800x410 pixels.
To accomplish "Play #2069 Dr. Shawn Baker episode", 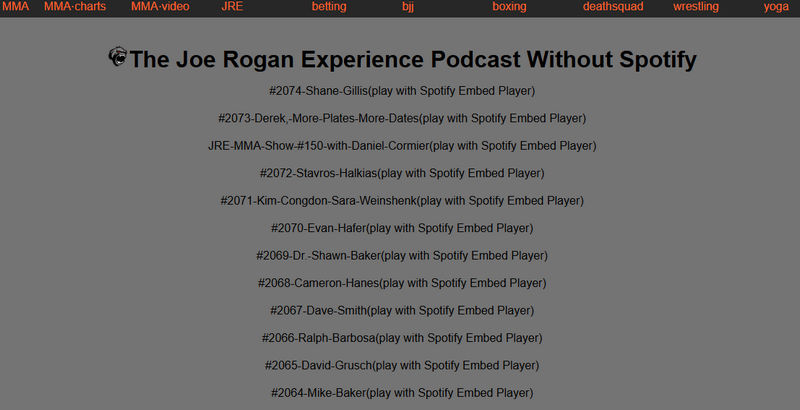I will tap(402, 256).
